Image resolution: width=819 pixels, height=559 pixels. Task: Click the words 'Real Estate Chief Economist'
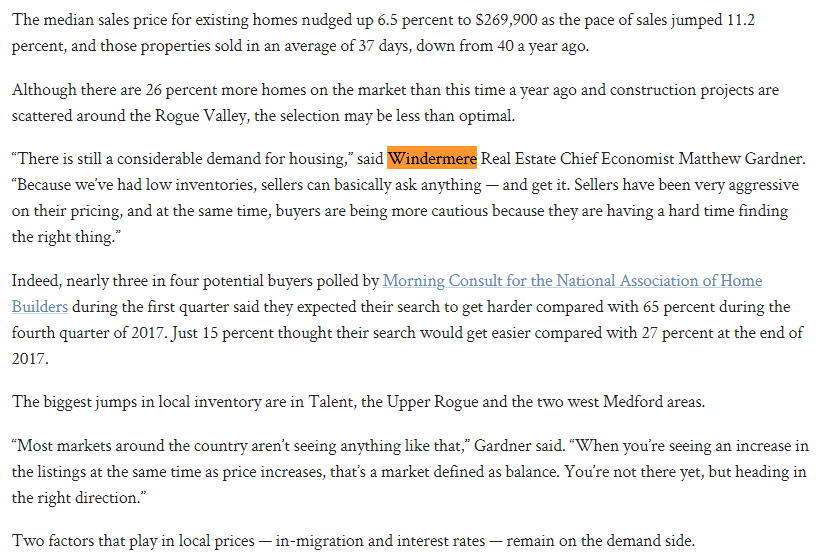click(x=578, y=158)
